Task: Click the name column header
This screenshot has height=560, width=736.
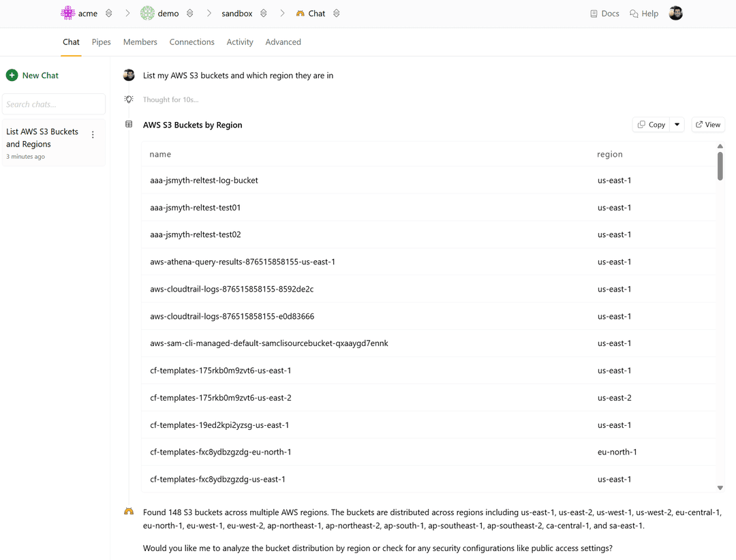Action: [160, 154]
